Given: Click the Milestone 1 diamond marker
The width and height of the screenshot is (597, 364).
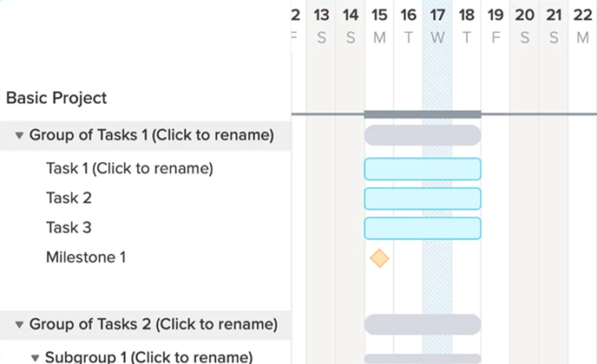Looking at the screenshot, I should [378, 258].
